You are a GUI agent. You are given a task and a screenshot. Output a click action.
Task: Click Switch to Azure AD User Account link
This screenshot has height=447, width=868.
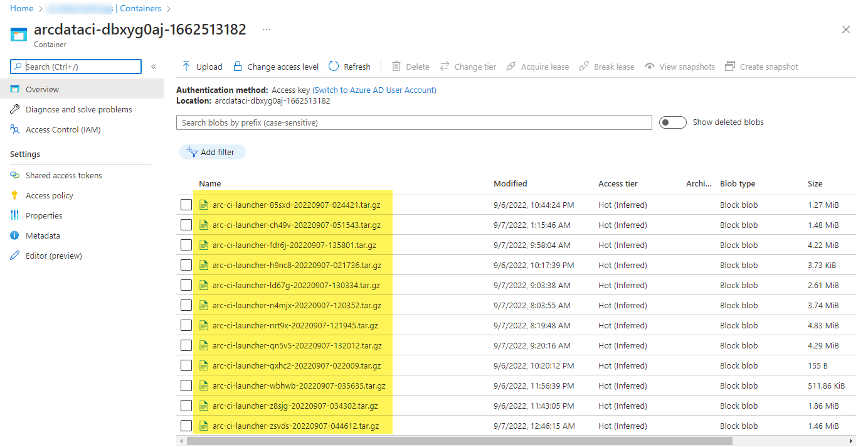374,90
